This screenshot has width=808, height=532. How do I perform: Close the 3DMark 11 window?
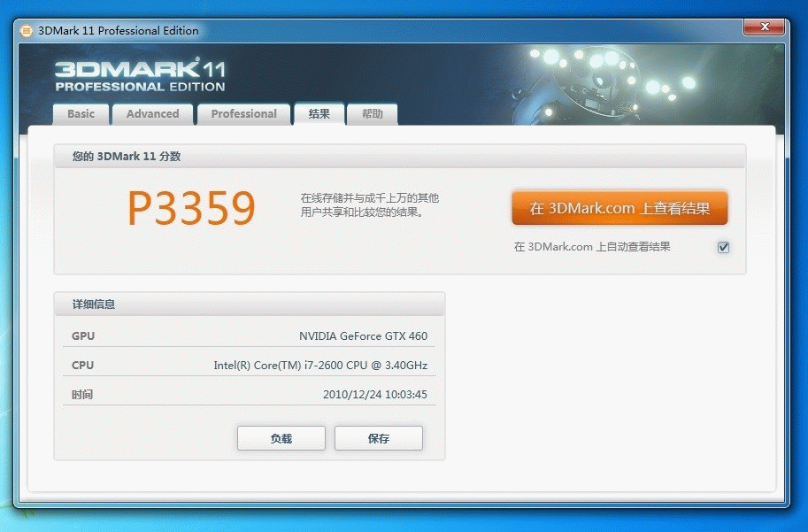[x=764, y=27]
